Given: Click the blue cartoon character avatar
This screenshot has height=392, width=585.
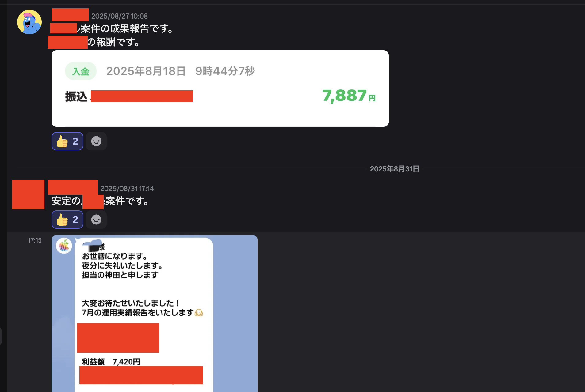Looking at the screenshot, I should pos(29,22).
